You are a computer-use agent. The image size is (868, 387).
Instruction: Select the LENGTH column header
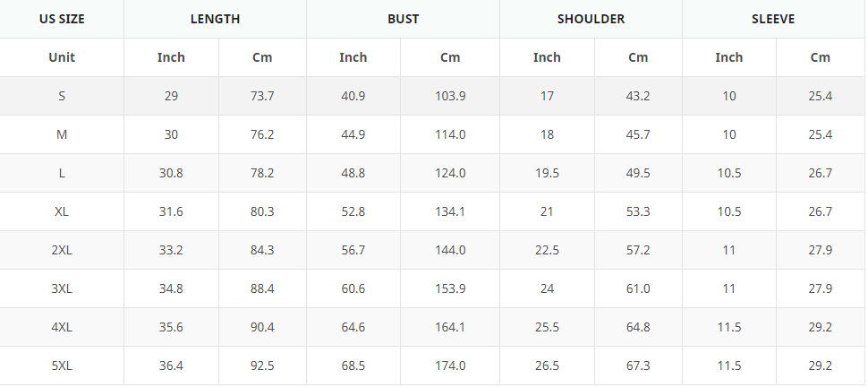(x=215, y=19)
